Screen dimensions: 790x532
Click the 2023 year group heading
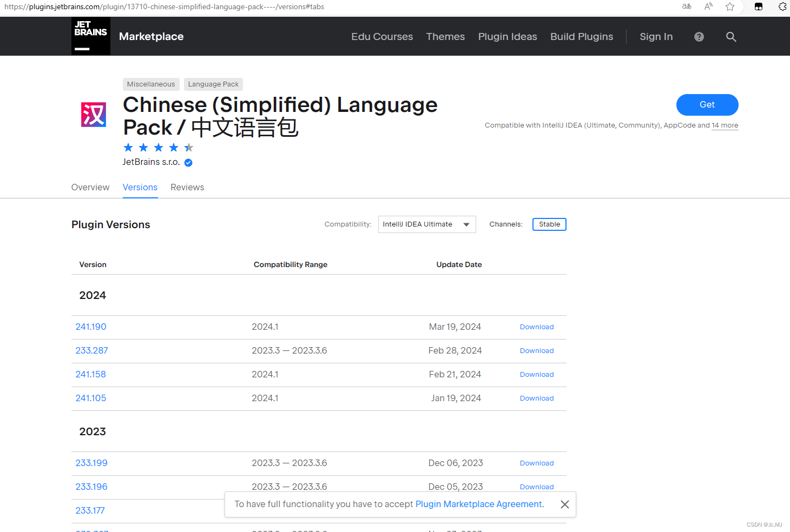tap(93, 432)
